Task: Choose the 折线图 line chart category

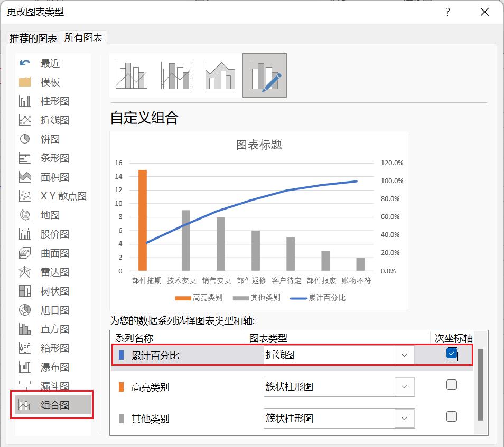Action: click(x=53, y=120)
